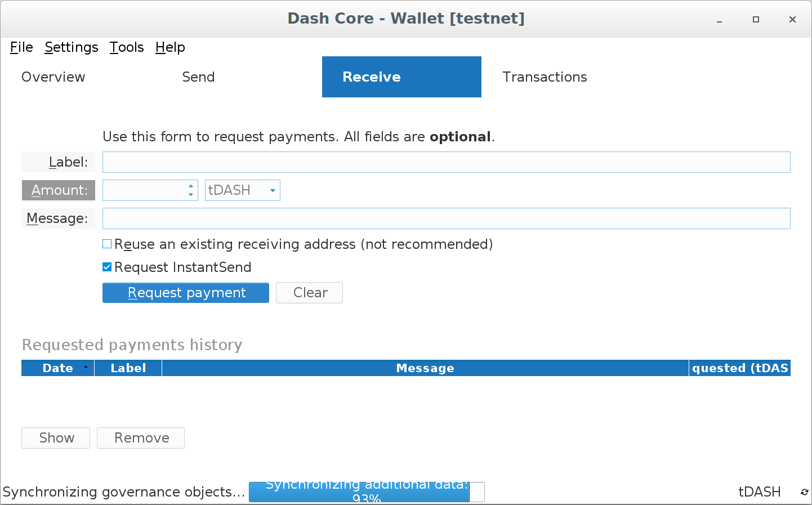Close the Dash Core wallet window

[x=792, y=19]
